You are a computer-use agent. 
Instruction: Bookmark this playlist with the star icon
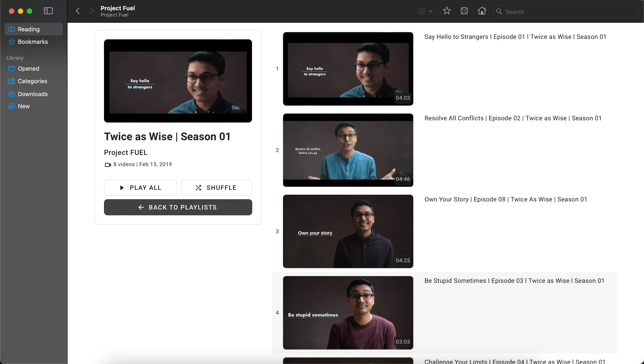click(447, 11)
